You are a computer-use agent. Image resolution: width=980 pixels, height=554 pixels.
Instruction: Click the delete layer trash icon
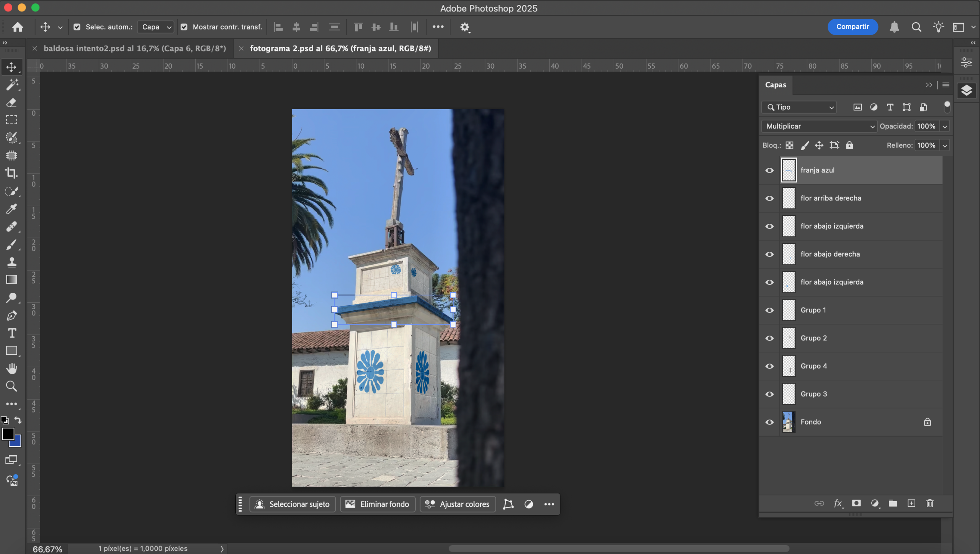click(929, 503)
